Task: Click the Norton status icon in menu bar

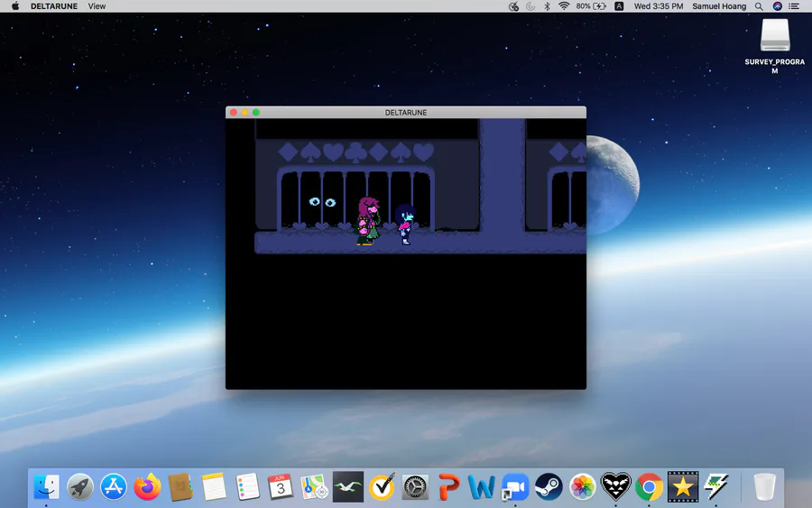Action: pos(513,6)
